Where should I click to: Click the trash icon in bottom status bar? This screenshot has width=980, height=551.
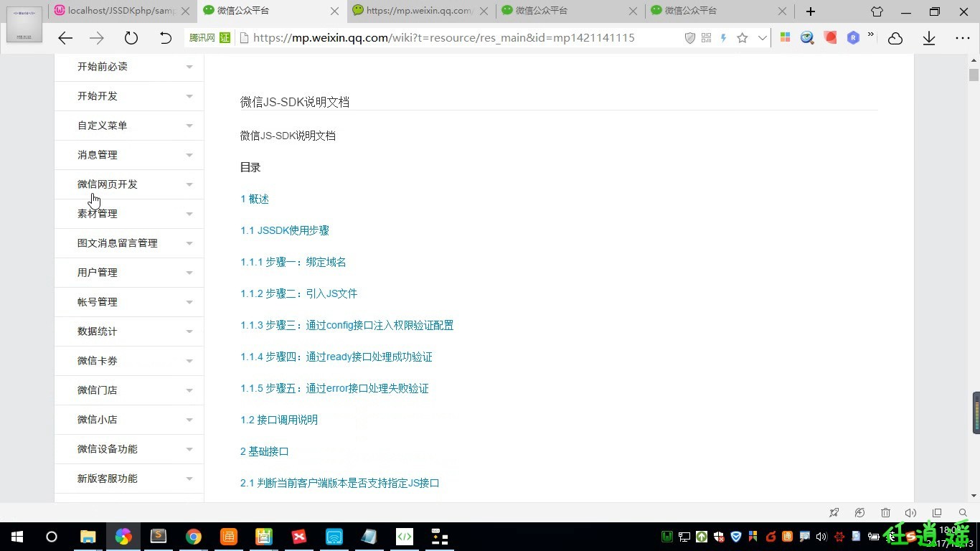click(885, 513)
